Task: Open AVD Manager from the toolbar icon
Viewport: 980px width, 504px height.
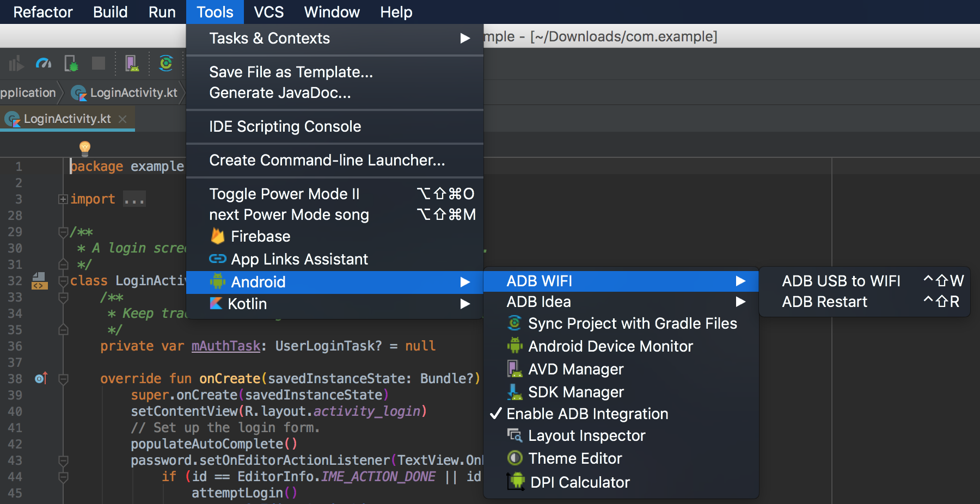Action: tap(132, 64)
